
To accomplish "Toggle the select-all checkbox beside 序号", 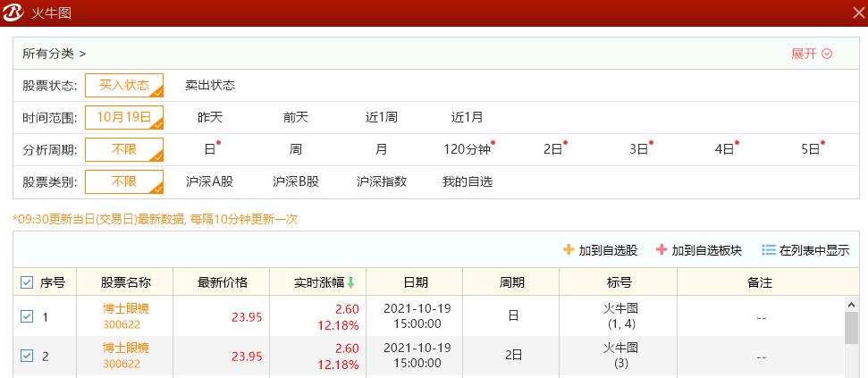I will (x=27, y=282).
